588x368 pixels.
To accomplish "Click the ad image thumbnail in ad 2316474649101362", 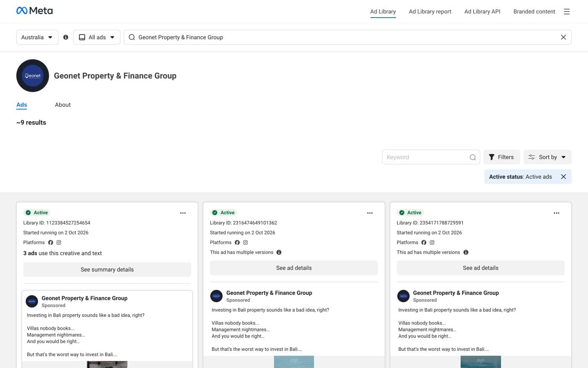I will coord(294,362).
